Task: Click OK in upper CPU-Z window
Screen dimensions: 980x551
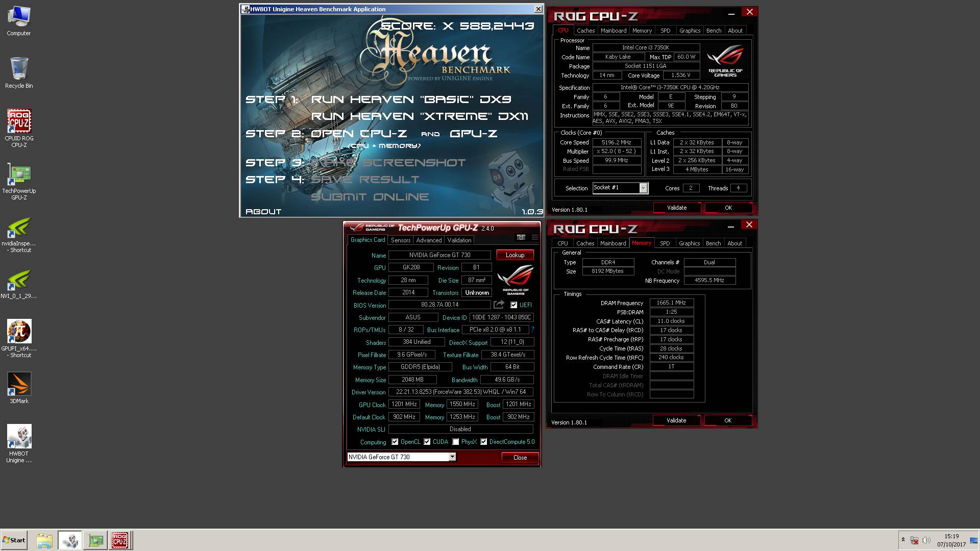Action: tap(728, 208)
